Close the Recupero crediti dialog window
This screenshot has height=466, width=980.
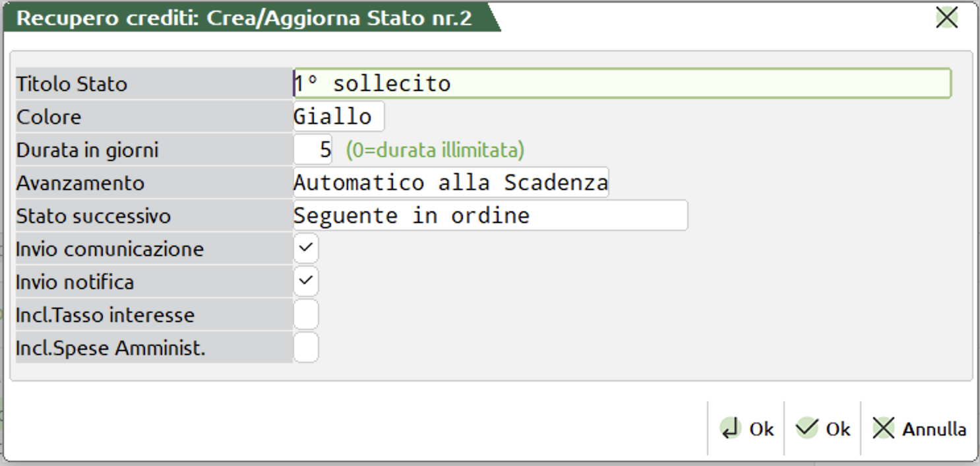click(x=946, y=18)
